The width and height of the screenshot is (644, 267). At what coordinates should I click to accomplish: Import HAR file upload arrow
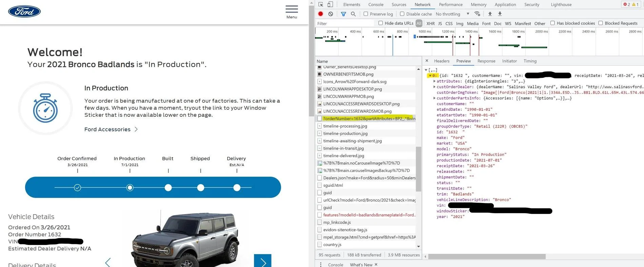pyautogui.click(x=490, y=14)
